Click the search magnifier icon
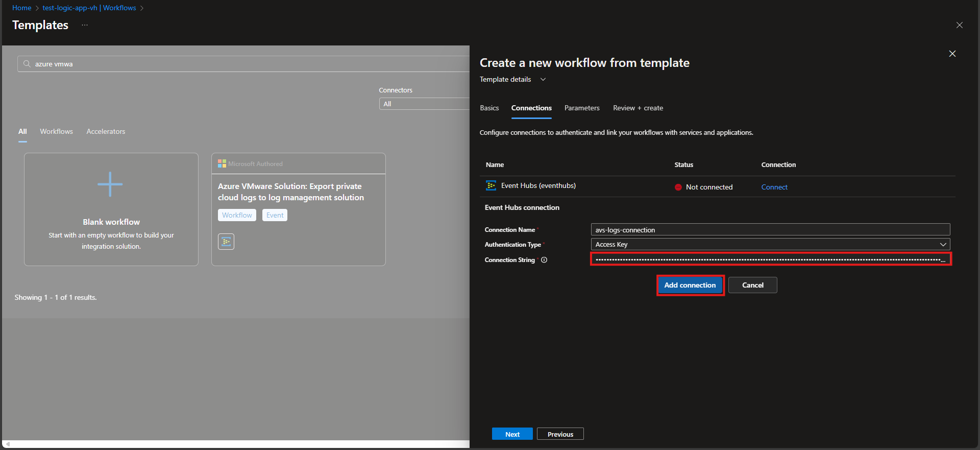This screenshot has height=450, width=980. point(27,64)
